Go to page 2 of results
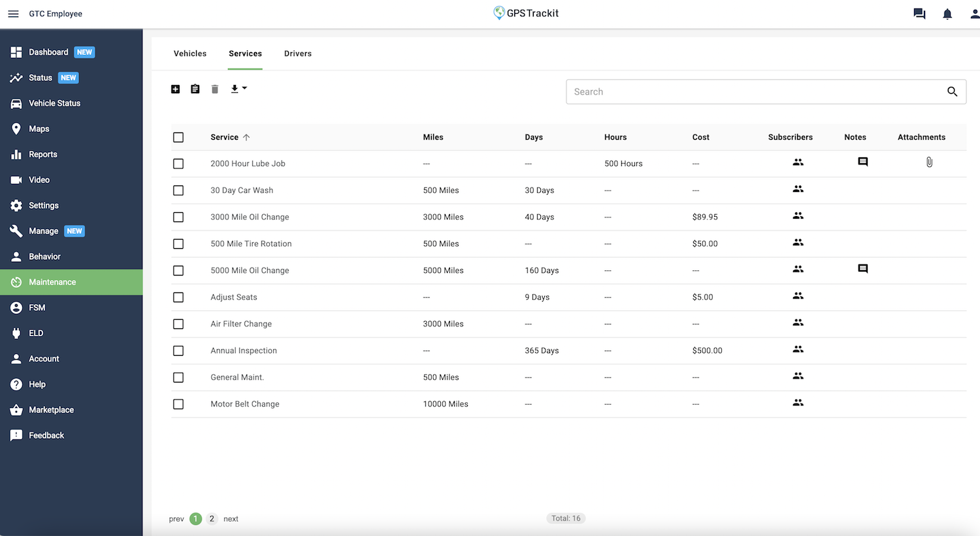Screen dimensions: 980x536 point(212,519)
